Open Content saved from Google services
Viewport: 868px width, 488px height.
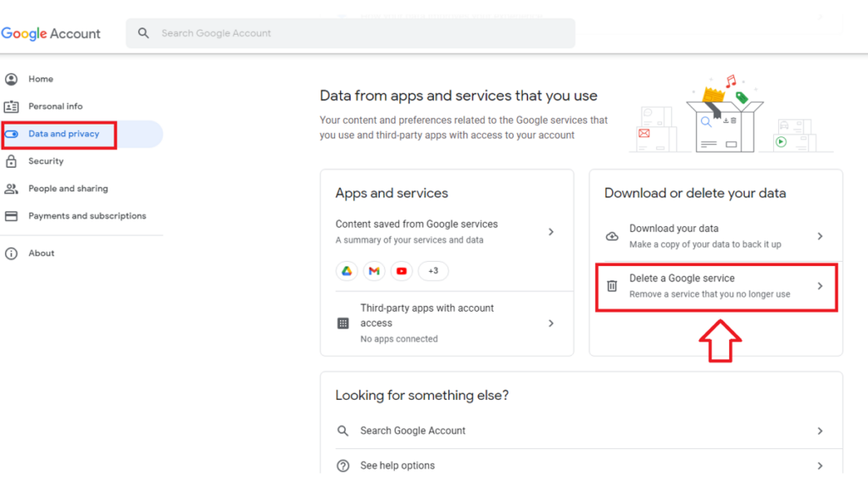[447, 231]
